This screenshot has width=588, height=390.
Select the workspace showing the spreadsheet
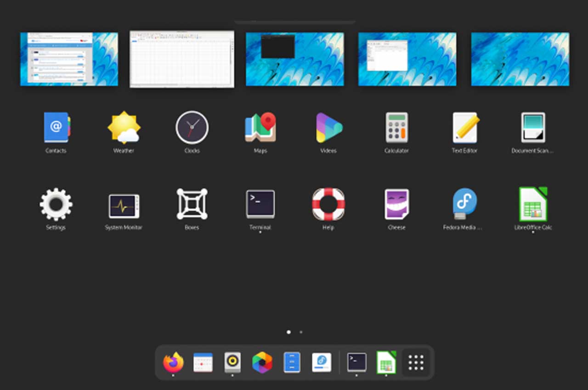[x=182, y=59]
